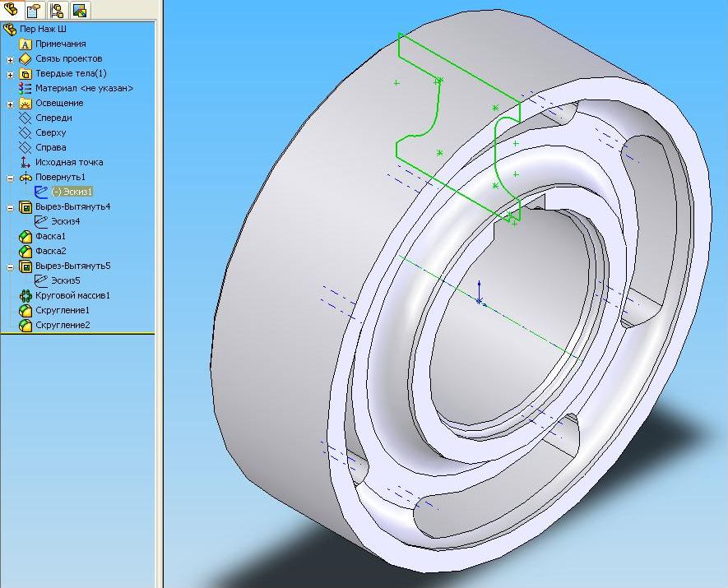This screenshot has height=588, width=728.
Task: Click the 'Сверху' plane icon
Action: click(25, 132)
